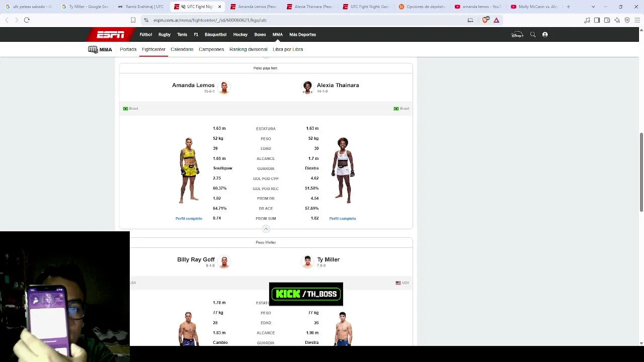Viewport: 644px width, 362px height.
Task: Open the Brave Wallet icon
Action: coord(607,20)
